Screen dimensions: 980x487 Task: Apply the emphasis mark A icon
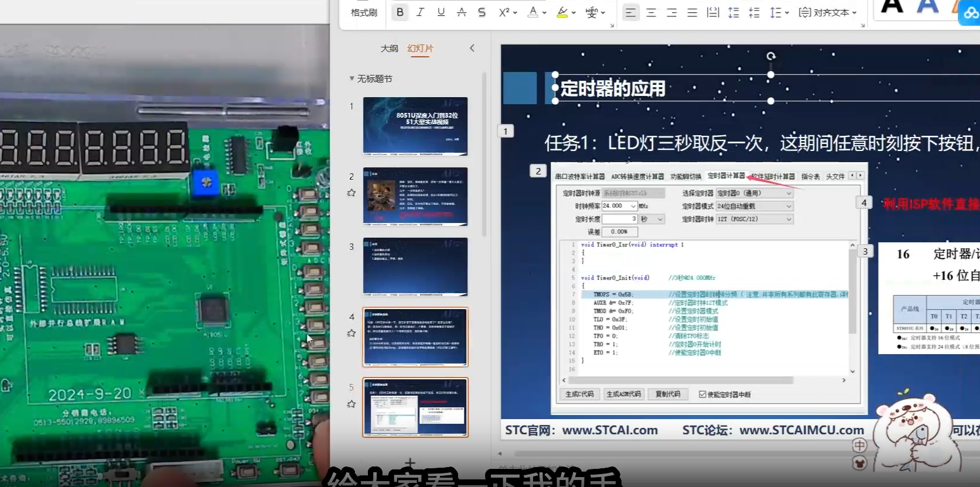[x=462, y=12]
